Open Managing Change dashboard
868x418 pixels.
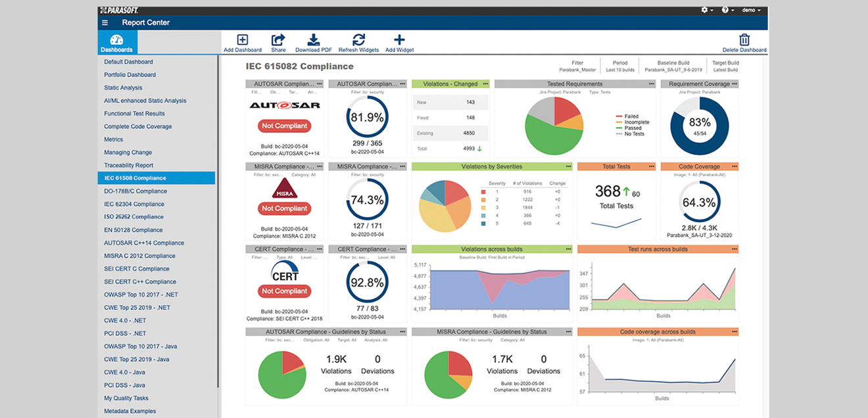click(x=128, y=152)
